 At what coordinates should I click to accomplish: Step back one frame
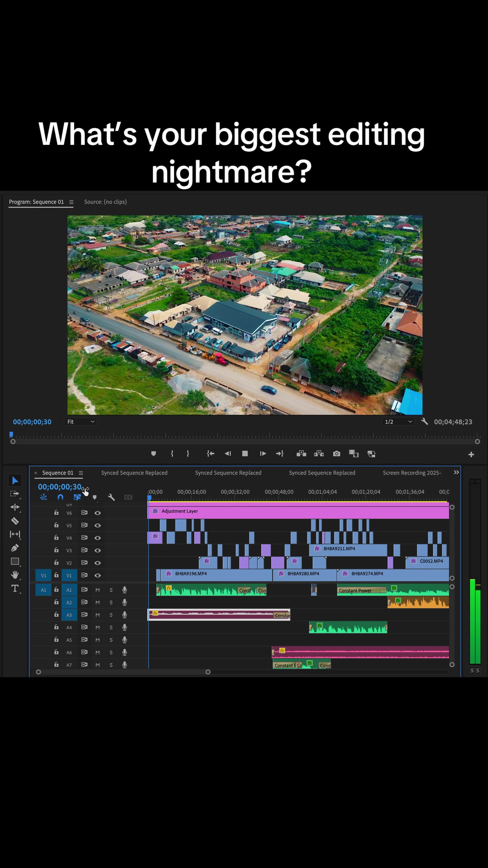pyautogui.click(x=228, y=454)
